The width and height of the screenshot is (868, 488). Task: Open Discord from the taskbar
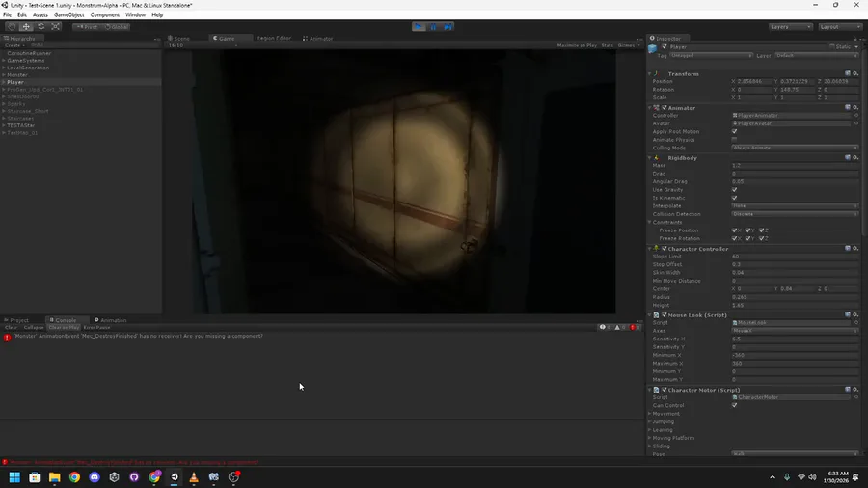tap(95, 477)
